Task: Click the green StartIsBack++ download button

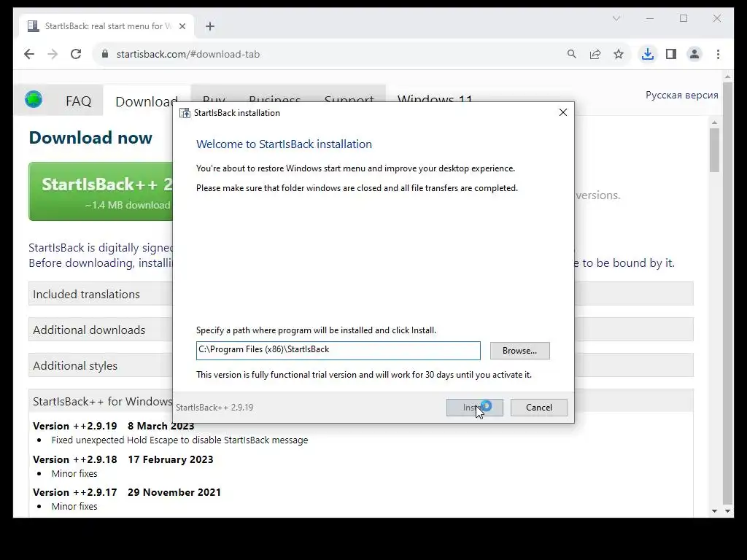Action: pos(101,192)
